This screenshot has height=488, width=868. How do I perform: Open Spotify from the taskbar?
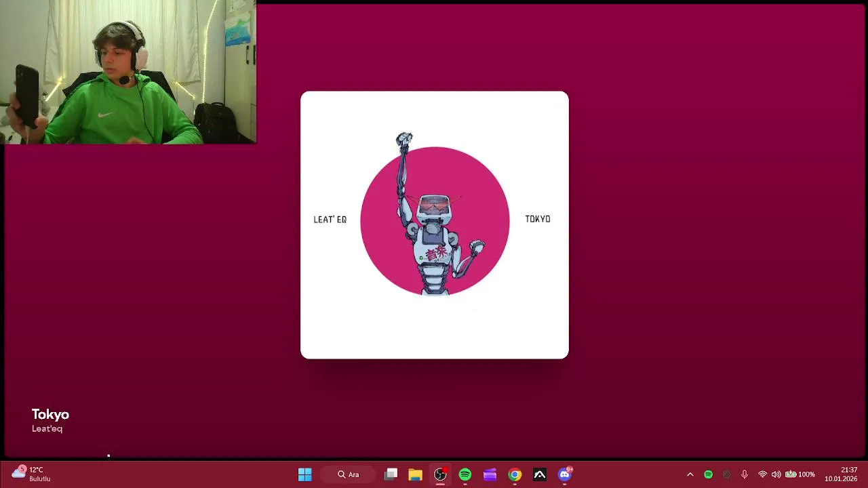(x=465, y=474)
